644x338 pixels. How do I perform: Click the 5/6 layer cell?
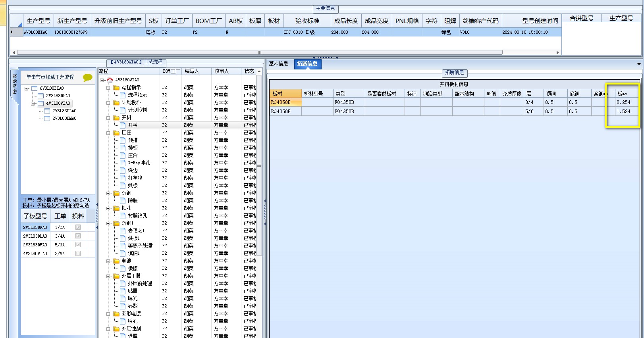(534, 111)
